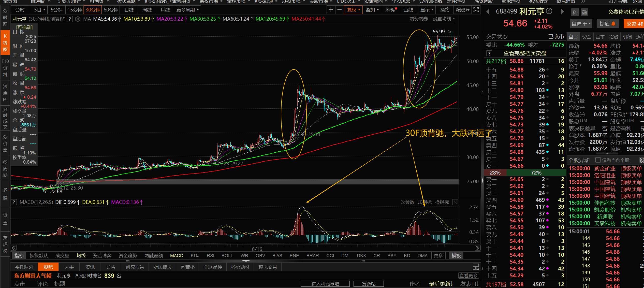This screenshot has width=644, height=288.
Task: Expand the 更多周期 dropdown
Action: pyautogui.click(x=187, y=10)
